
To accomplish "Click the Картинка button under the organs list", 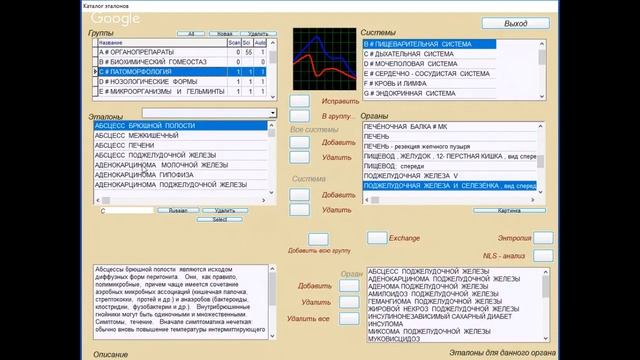I will point(509,211).
